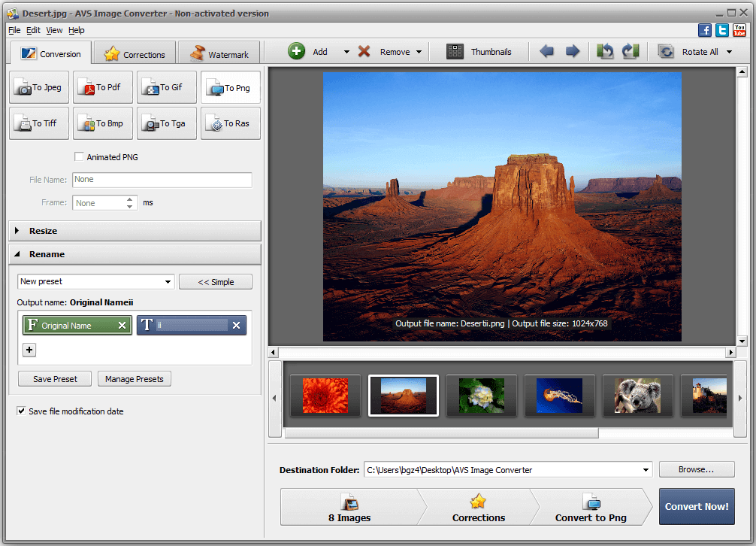Click the Browse... button

click(697, 469)
